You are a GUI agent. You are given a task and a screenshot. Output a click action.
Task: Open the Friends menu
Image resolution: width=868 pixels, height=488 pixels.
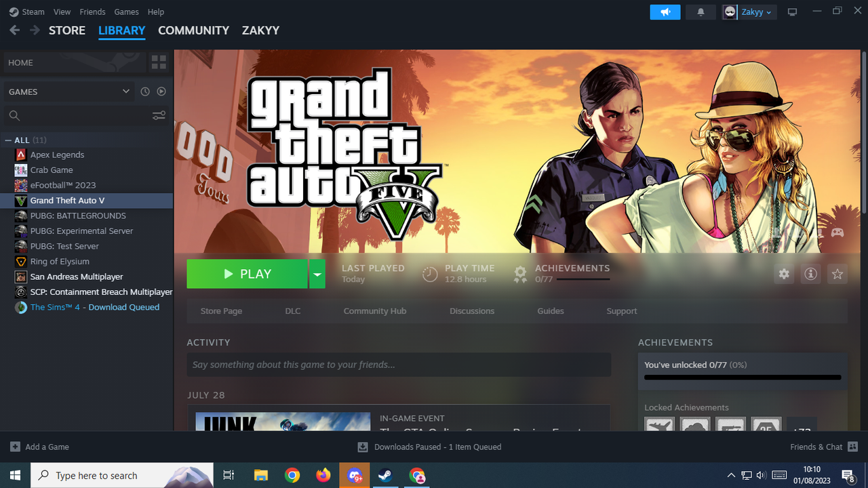point(92,12)
